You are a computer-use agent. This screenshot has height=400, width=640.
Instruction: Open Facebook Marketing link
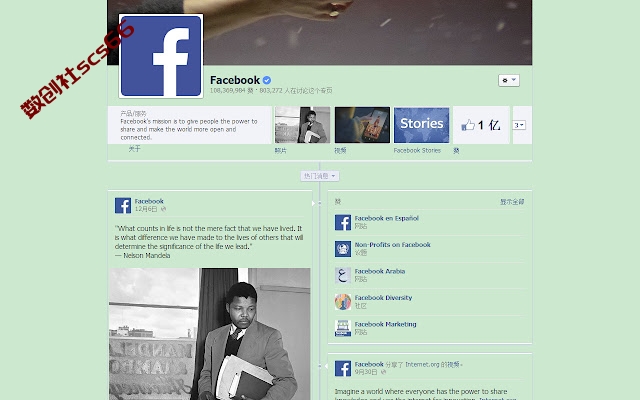pyautogui.click(x=385, y=324)
